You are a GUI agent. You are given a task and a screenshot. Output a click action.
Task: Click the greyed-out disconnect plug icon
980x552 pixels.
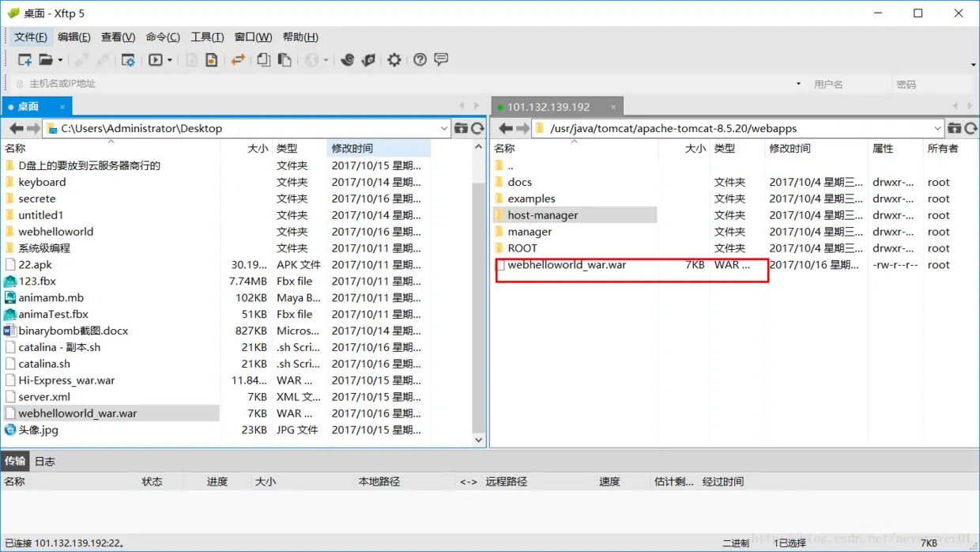tap(103, 60)
